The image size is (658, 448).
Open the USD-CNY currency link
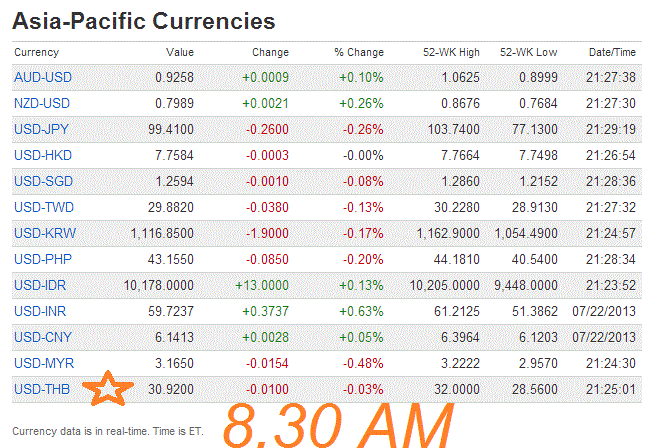[x=43, y=336]
